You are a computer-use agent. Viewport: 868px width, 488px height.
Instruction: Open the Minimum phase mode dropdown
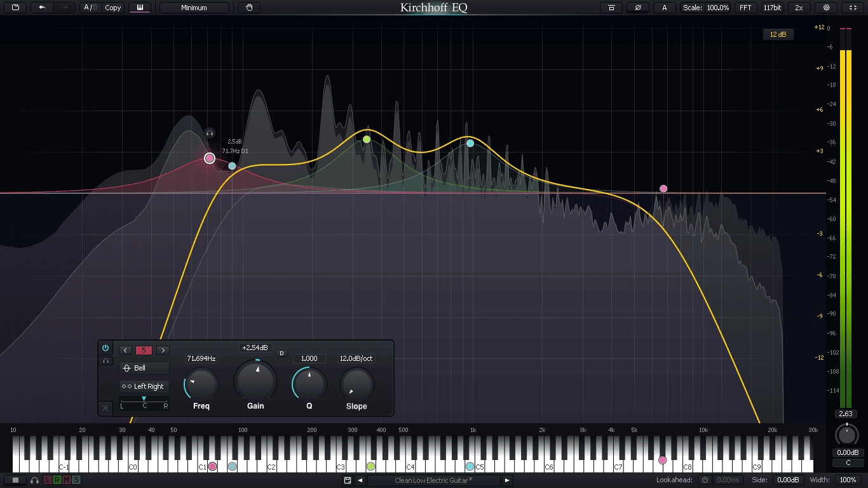pyautogui.click(x=194, y=8)
